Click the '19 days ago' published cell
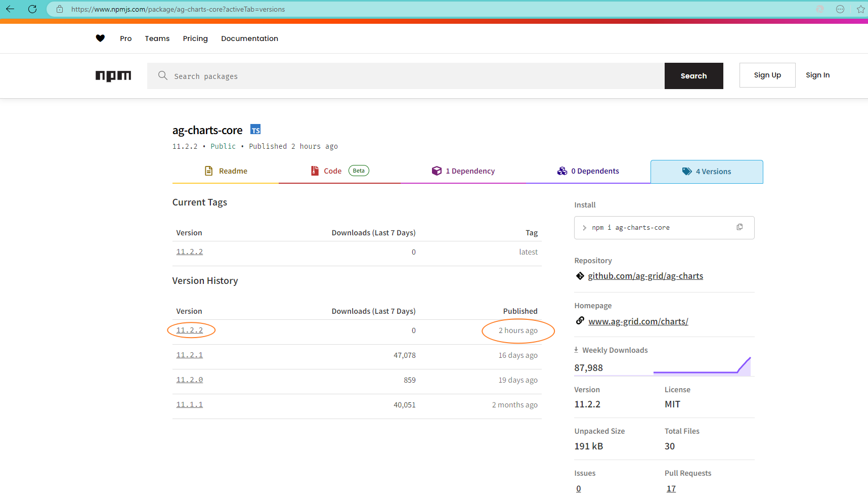The height and width of the screenshot is (498, 868). coord(518,380)
